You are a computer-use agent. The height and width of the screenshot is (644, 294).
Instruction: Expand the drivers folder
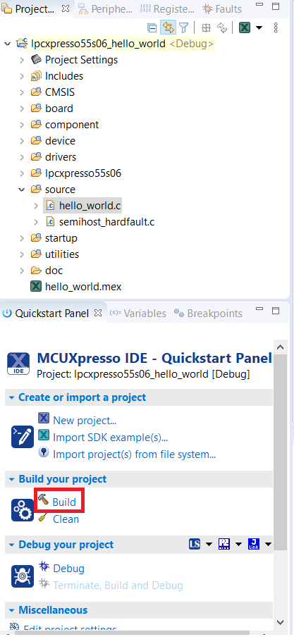click(22, 157)
